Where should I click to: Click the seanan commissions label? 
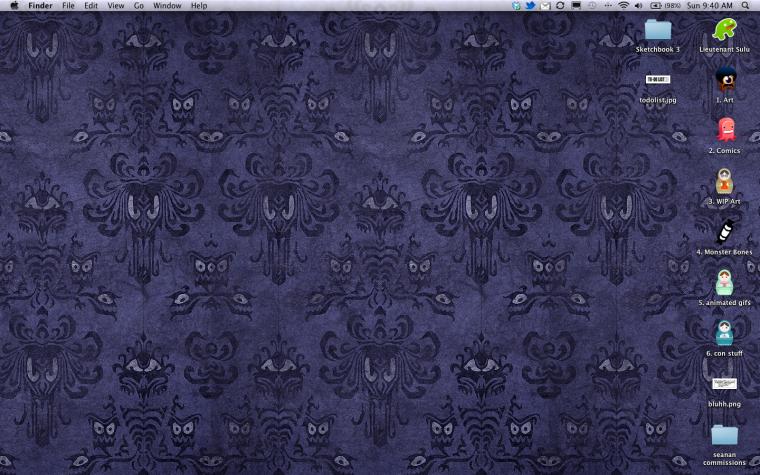tap(724, 459)
